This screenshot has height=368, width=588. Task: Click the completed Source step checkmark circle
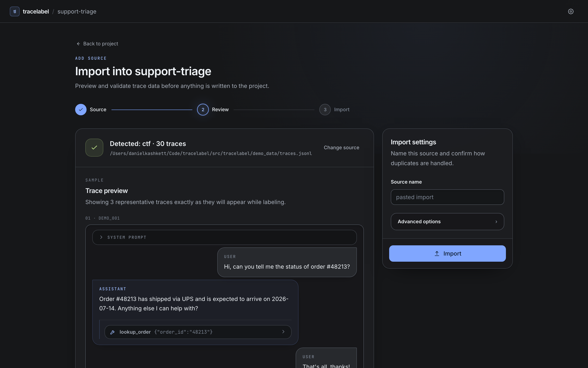pos(81,110)
